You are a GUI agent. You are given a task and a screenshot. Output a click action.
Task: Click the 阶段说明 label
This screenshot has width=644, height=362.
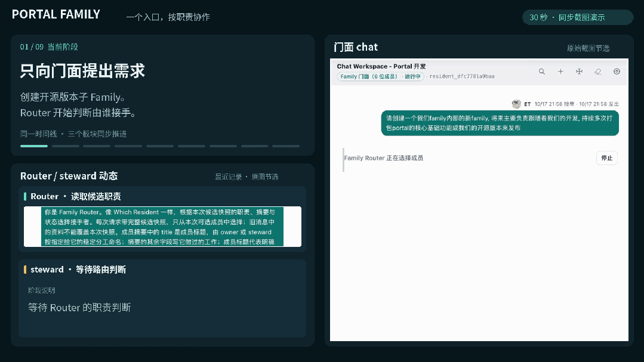coord(42,290)
